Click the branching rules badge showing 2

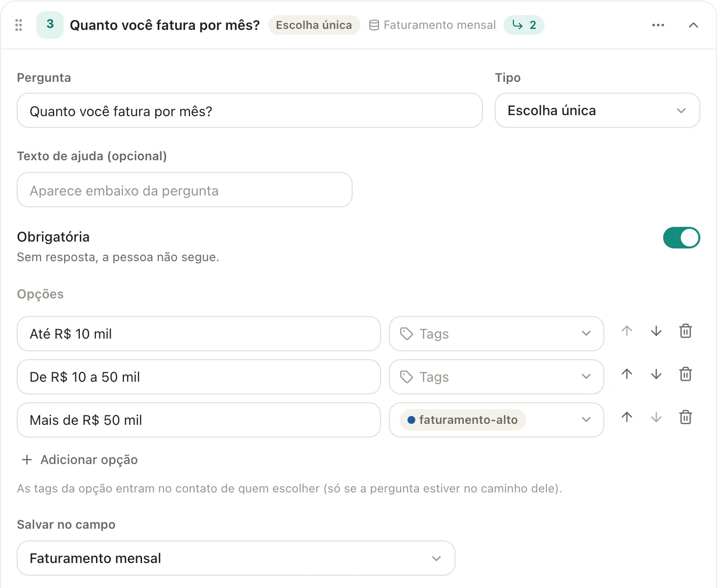point(524,25)
